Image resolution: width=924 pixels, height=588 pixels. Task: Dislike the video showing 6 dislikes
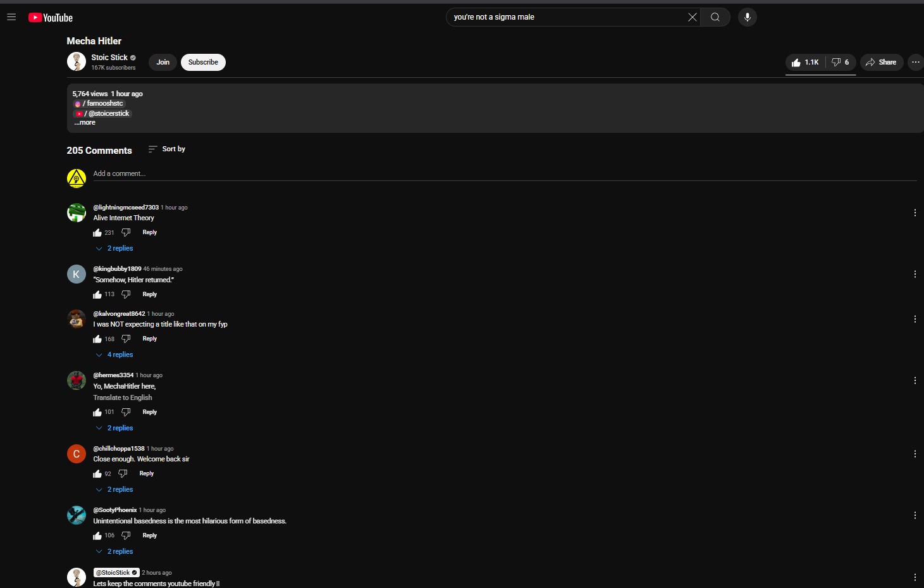coord(841,62)
